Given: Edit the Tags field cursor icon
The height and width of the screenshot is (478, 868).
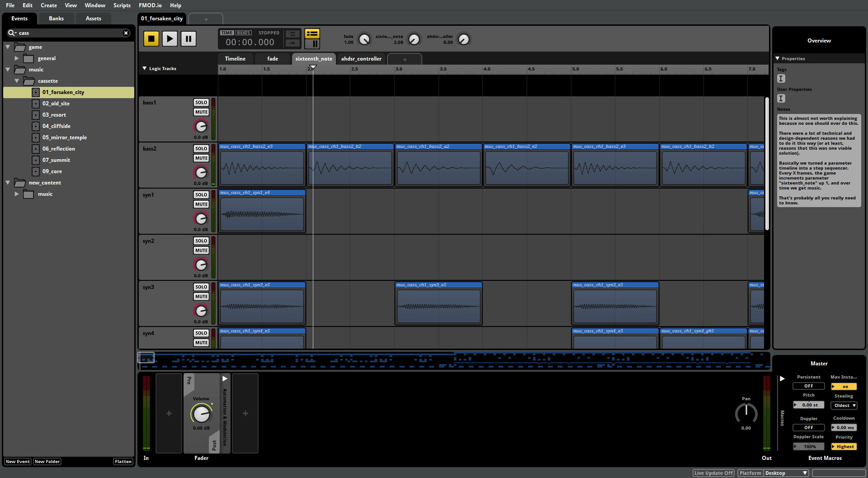Looking at the screenshot, I should click(x=781, y=78).
